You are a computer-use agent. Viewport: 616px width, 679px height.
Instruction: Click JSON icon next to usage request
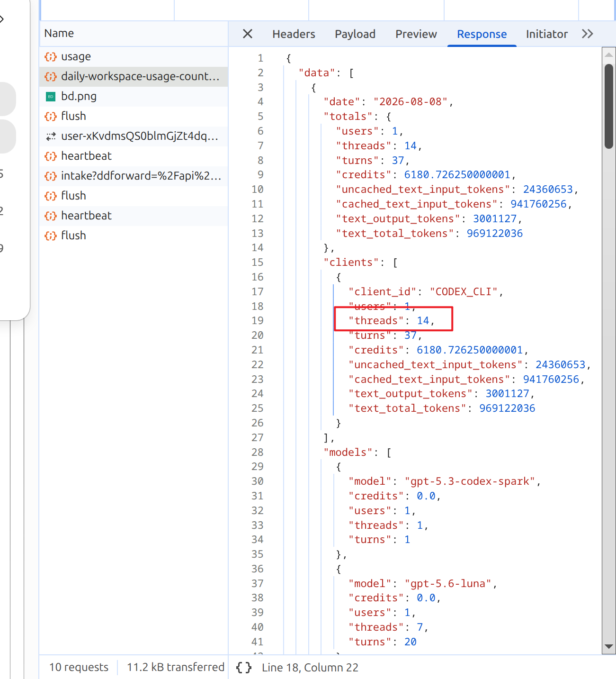tap(51, 57)
